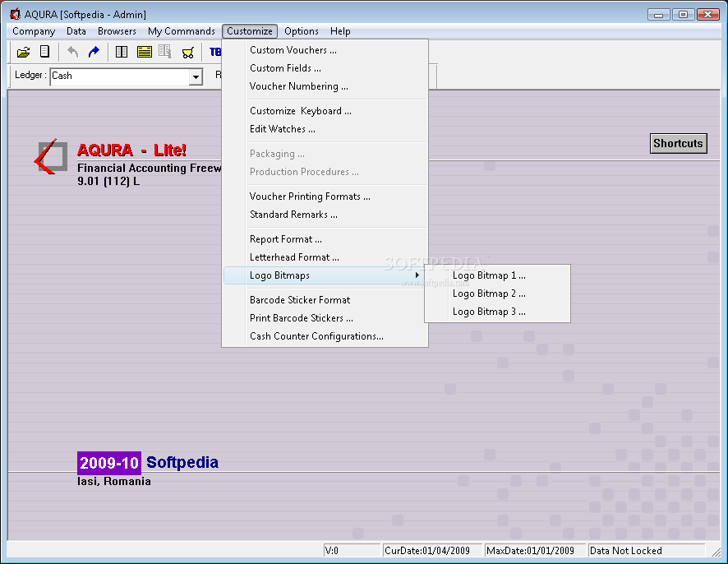Click the Iasi, Romania address text
This screenshot has height=564, width=728.
click(x=113, y=481)
